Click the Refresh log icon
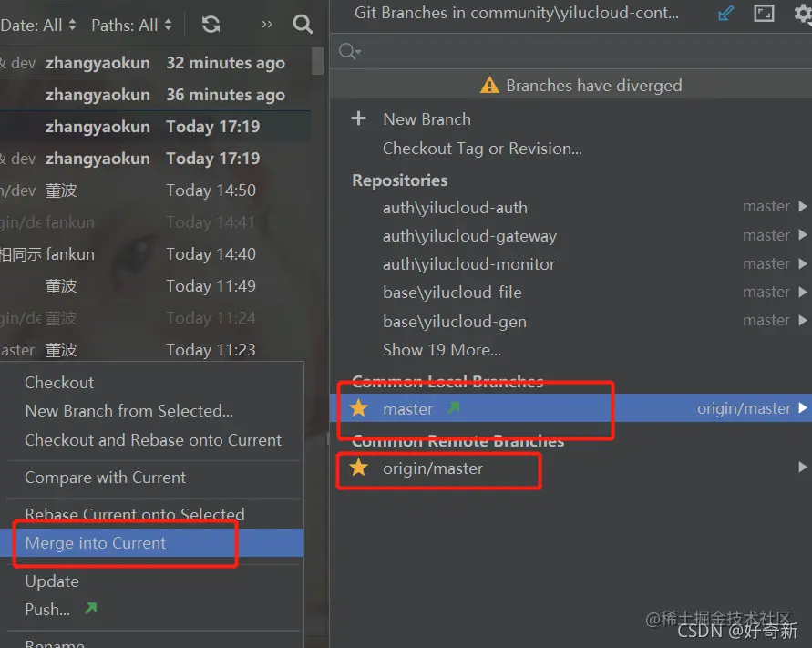Screen dimensions: 812x648 coord(211,25)
